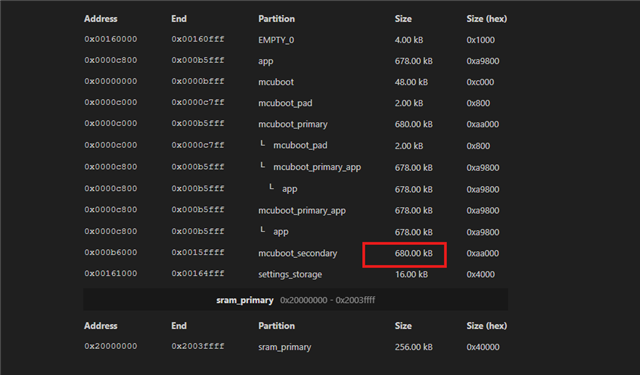
Task: Click the Address header in sram table
Action: [100, 326]
